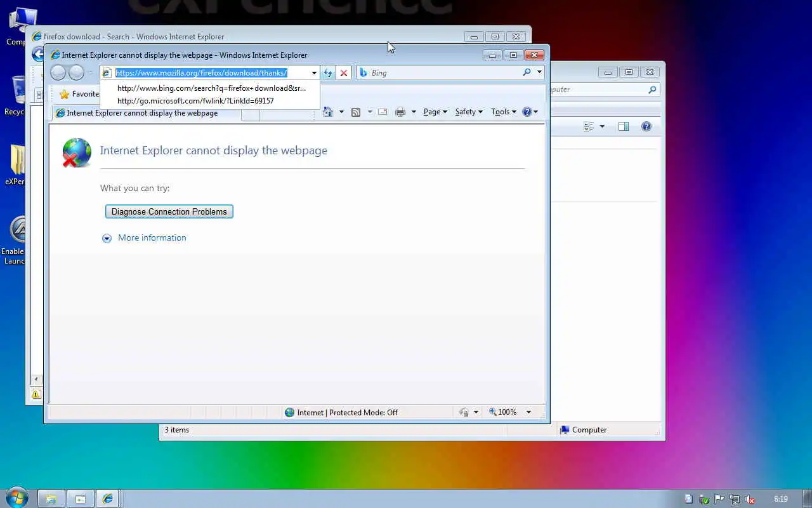Open the Tools menu
This screenshot has height=508, width=812.
(504, 112)
